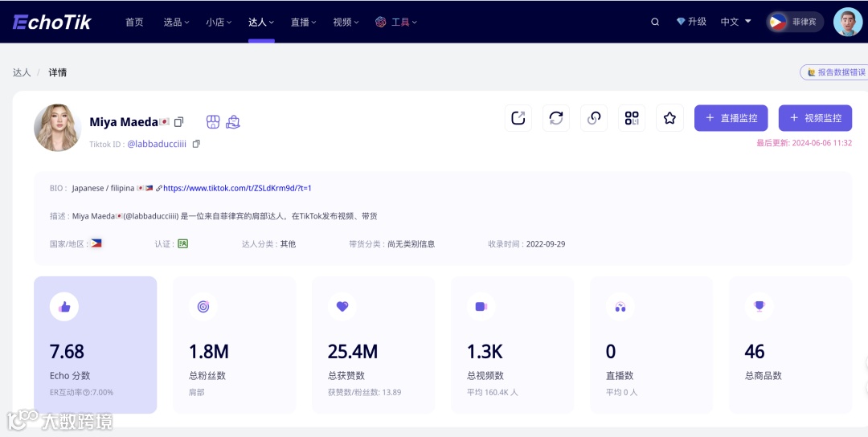Click the 收录时间 2022-09-29 text
This screenshot has width=868, height=437.
[x=526, y=244]
